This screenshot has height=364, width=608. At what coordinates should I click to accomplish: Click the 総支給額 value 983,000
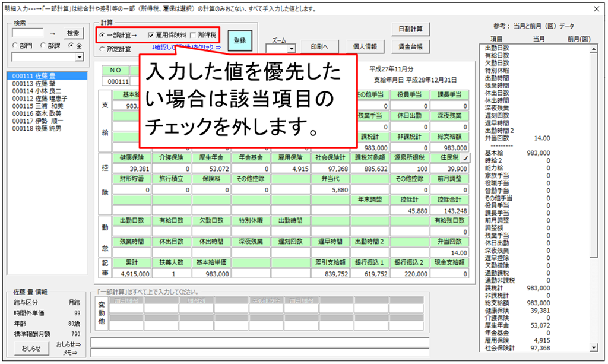(449, 148)
